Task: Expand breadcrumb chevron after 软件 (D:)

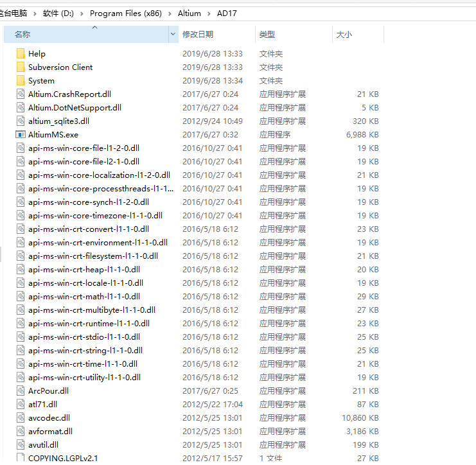Action: click(x=82, y=13)
